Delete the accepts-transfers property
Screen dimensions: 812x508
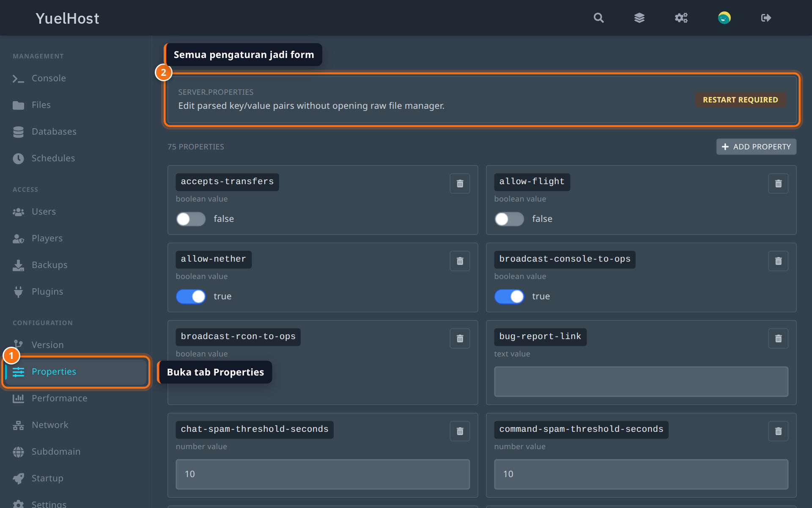coord(460,184)
